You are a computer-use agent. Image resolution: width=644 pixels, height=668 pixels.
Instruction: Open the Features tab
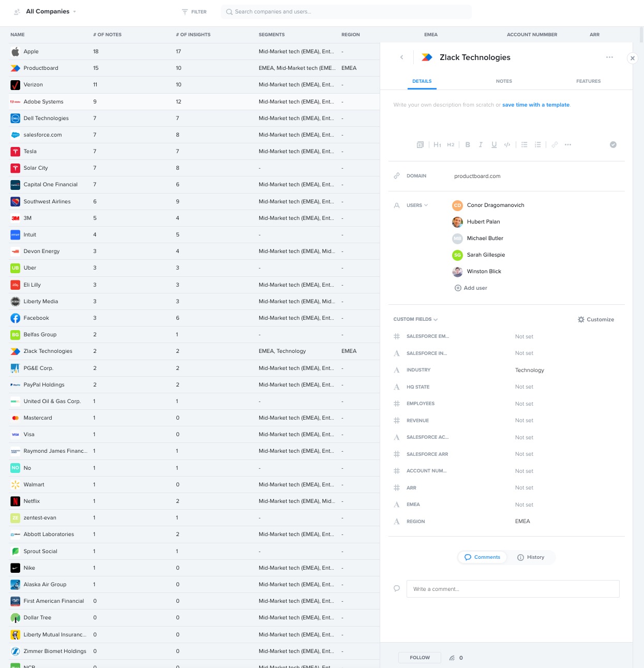click(588, 81)
